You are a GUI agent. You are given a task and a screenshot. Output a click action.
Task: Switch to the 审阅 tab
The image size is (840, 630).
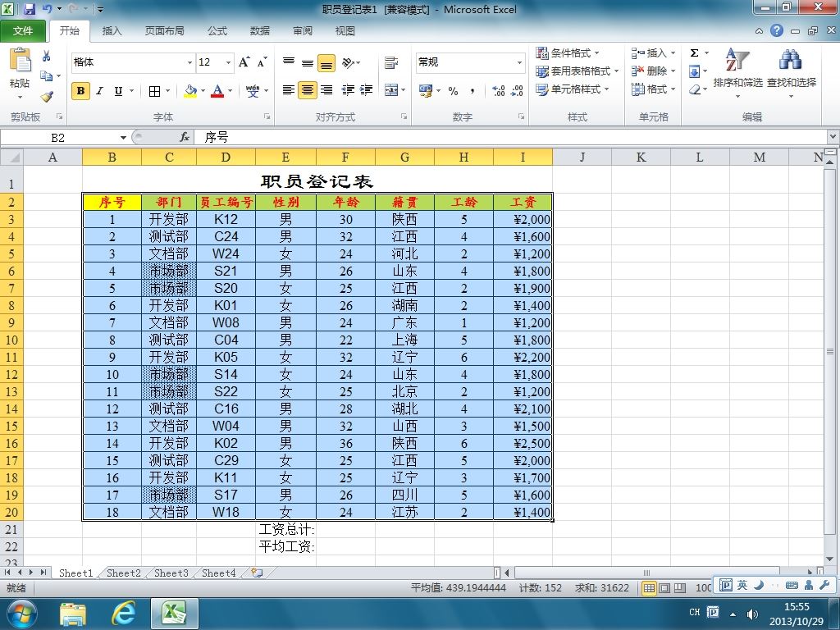(303, 31)
